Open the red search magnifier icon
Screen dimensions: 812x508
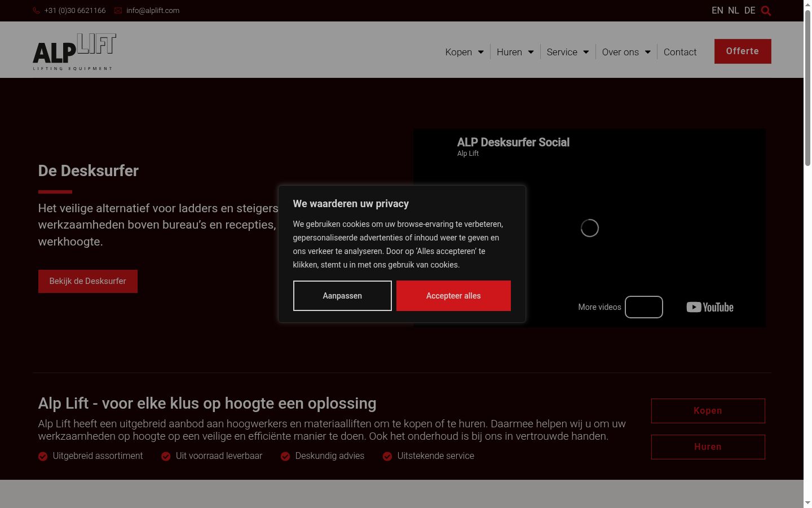[x=766, y=11]
